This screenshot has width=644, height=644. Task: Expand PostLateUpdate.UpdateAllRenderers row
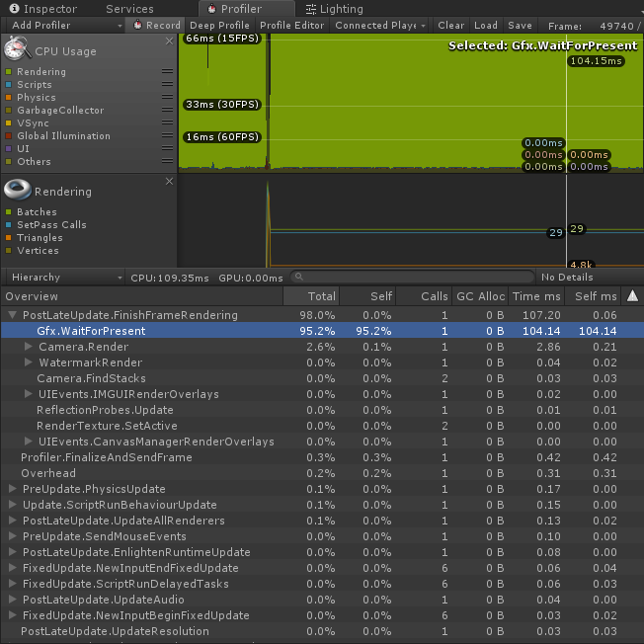[12, 521]
